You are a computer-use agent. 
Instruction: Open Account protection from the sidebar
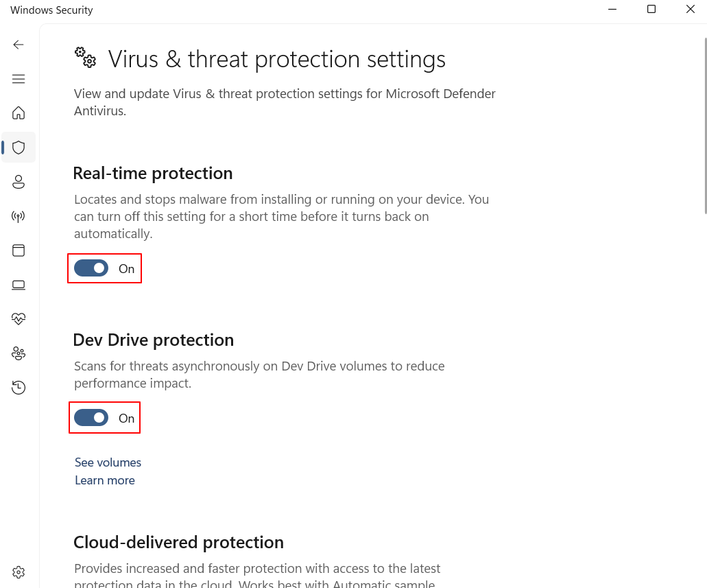click(x=19, y=182)
